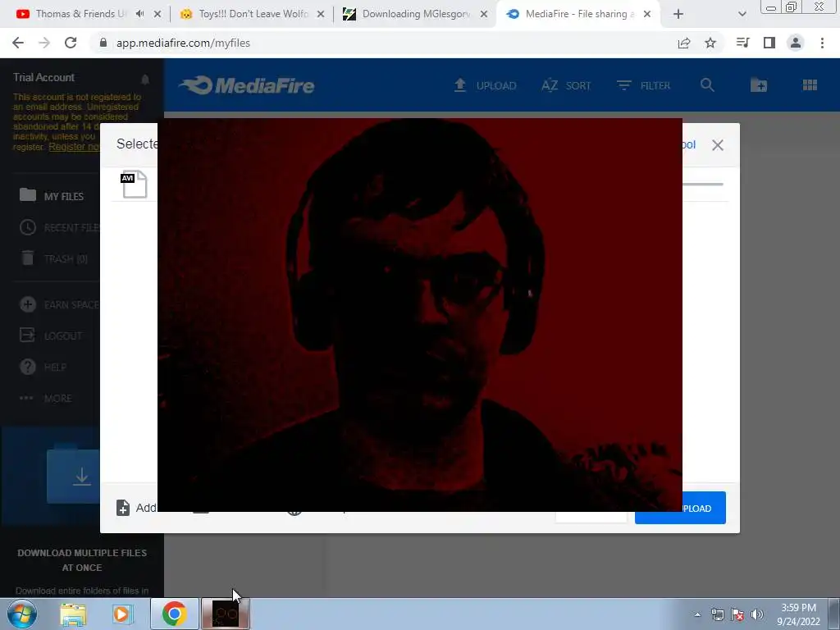Click the Chrome taskbar icon
840x630 pixels.
click(x=174, y=614)
